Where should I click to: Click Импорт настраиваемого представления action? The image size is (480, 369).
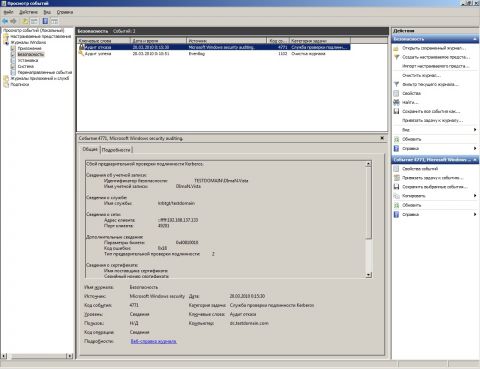point(435,66)
